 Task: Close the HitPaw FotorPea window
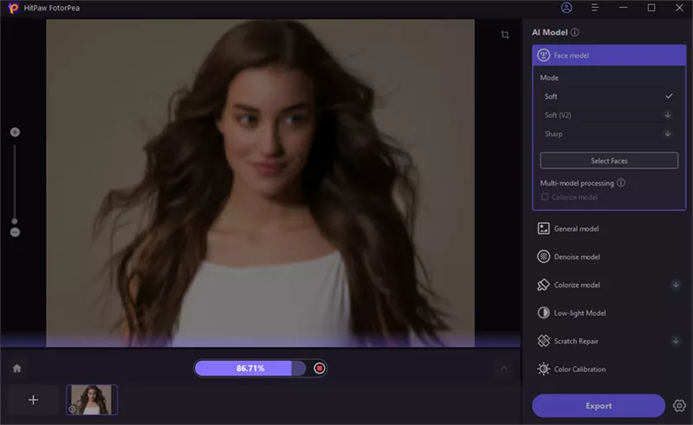pos(679,8)
